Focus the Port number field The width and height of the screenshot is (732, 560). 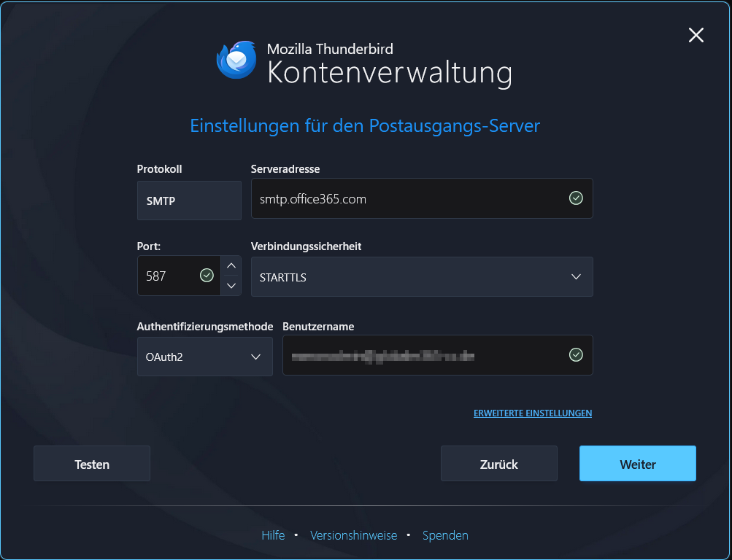179,276
